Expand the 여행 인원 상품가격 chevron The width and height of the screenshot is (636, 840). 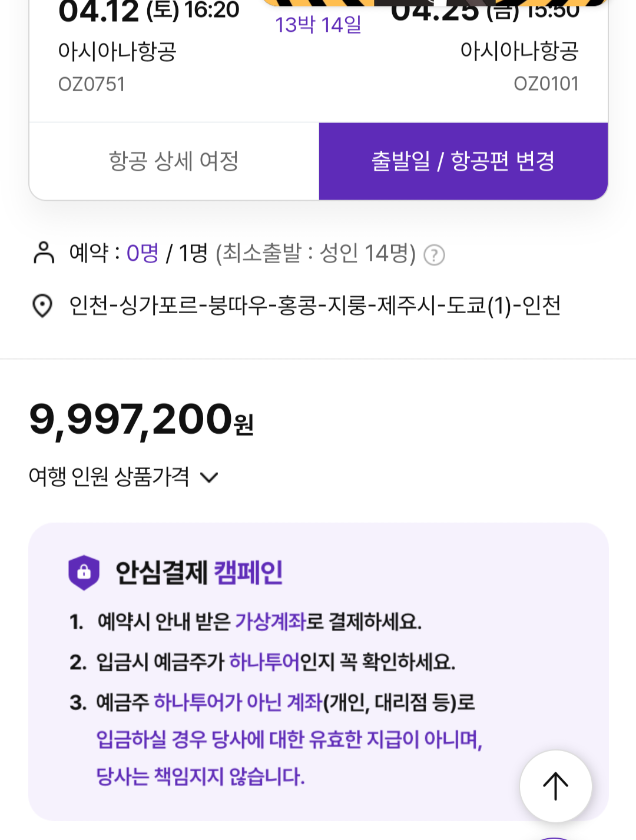209,477
